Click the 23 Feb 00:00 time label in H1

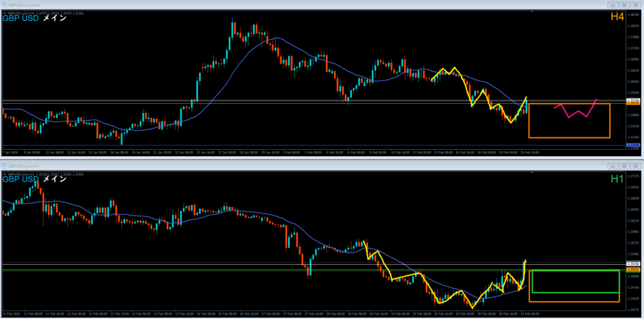point(530,314)
